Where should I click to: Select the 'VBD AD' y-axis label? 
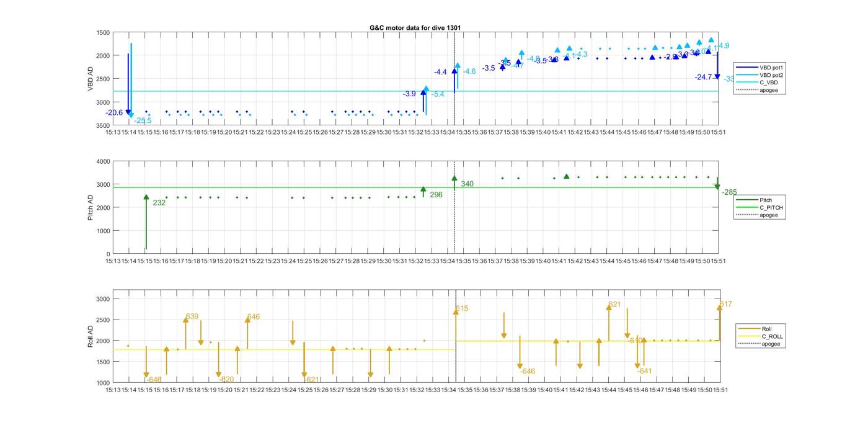(91, 79)
